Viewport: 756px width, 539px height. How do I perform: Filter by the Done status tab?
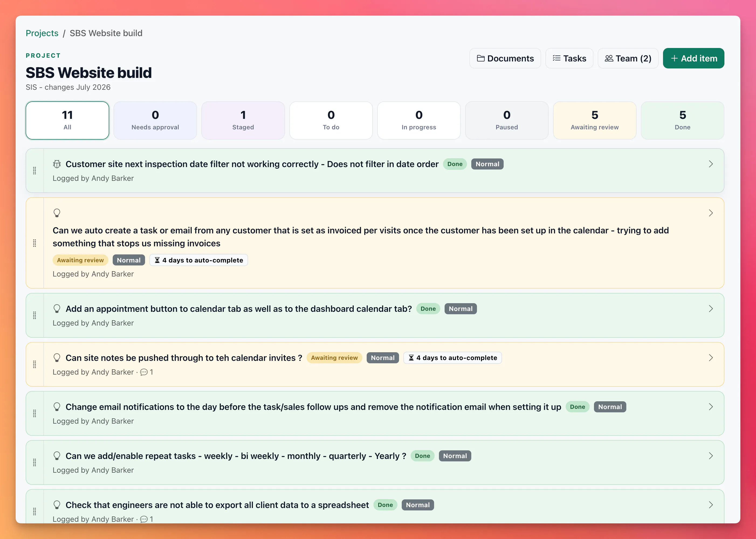(x=682, y=120)
